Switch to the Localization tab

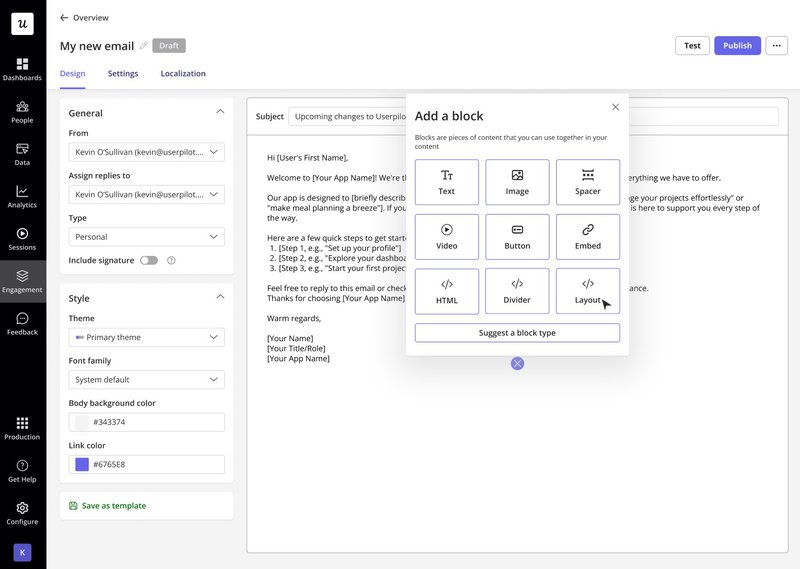pyautogui.click(x=183, y=73)
